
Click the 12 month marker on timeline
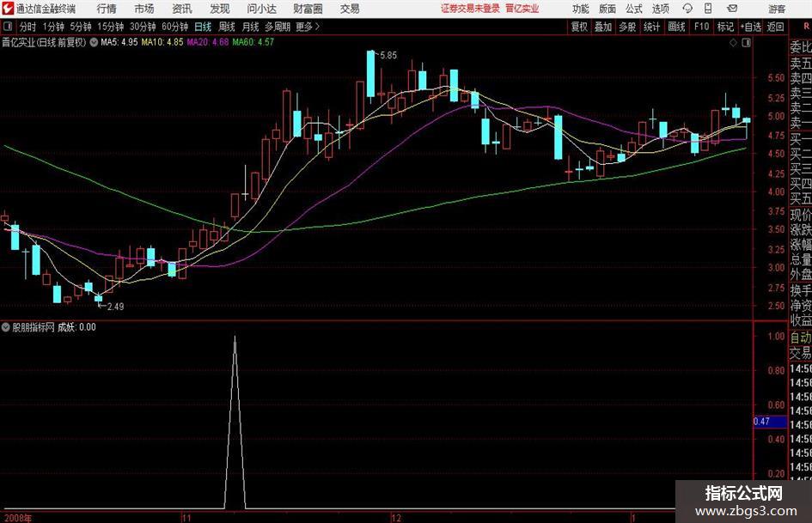click(x=396, y=518)
